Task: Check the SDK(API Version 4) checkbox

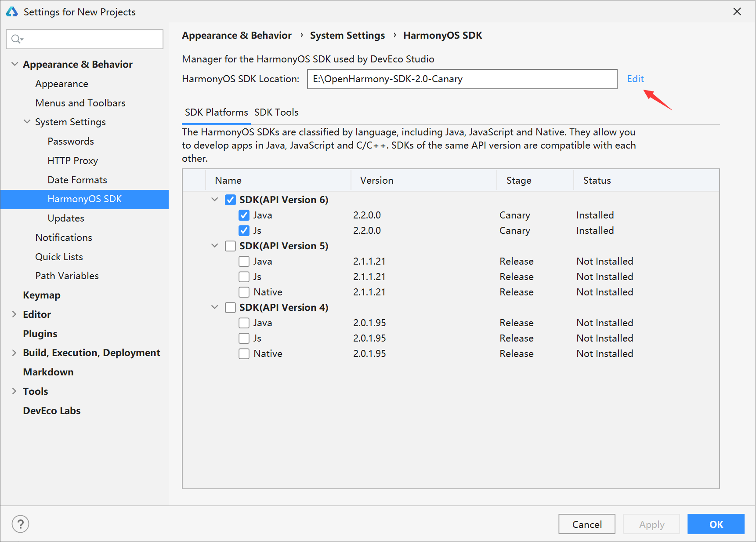Action: click(x=230, y=308)
